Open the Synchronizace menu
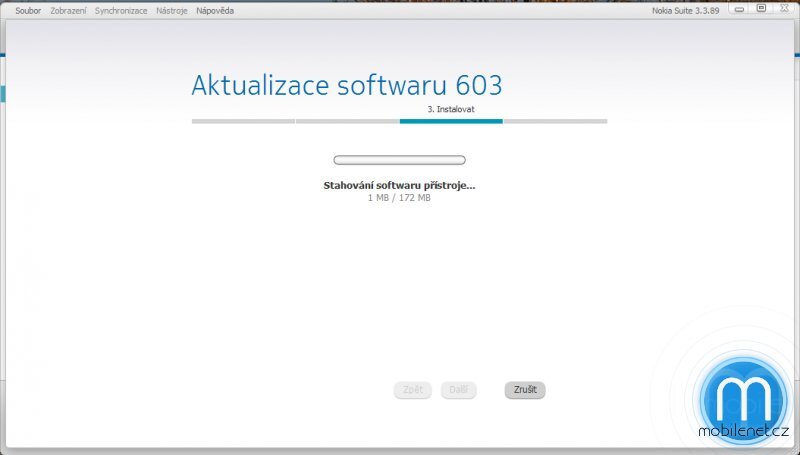Image resolution: width=800 pixels, height=455 pixels. [121, 10]
